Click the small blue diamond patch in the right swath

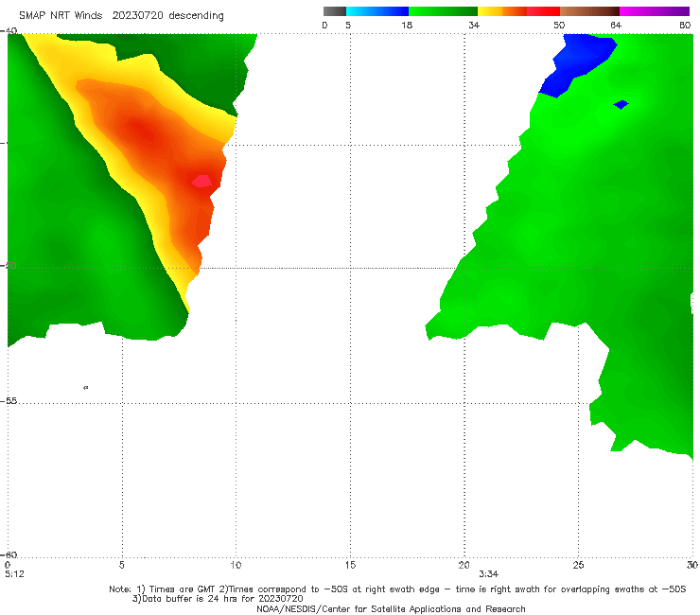click(621, 104)
